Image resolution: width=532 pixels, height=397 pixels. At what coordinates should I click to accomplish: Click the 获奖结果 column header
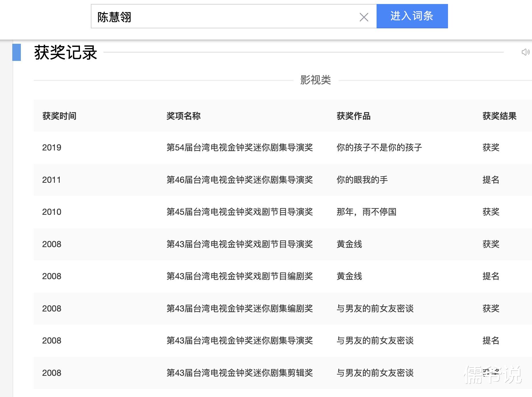coord(499,116)
